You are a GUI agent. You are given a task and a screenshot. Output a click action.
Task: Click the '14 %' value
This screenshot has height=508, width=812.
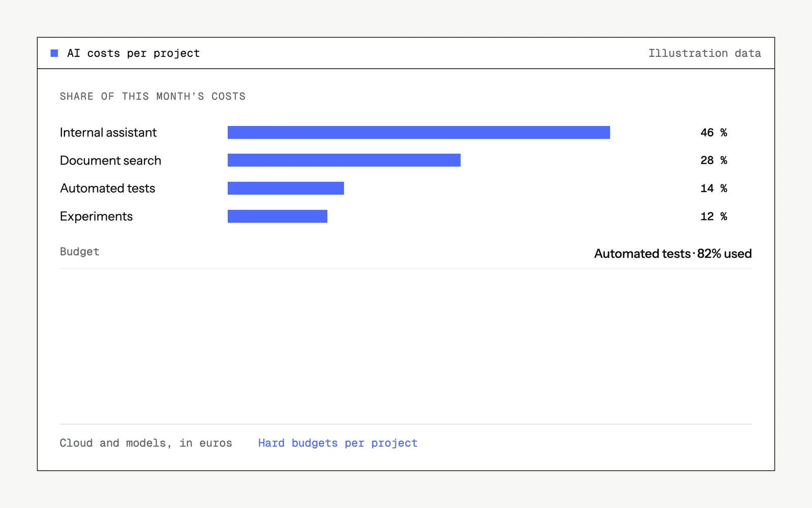coord(714,188)
